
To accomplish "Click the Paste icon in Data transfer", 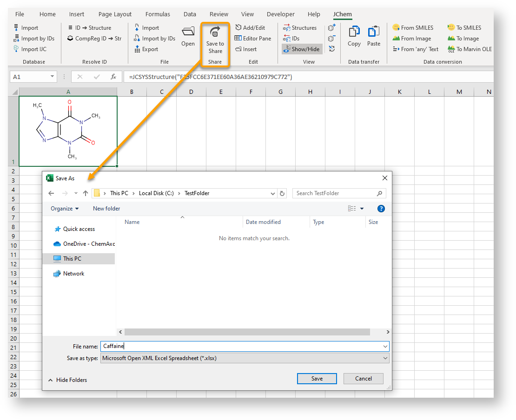I will click(x=373, y=32).
